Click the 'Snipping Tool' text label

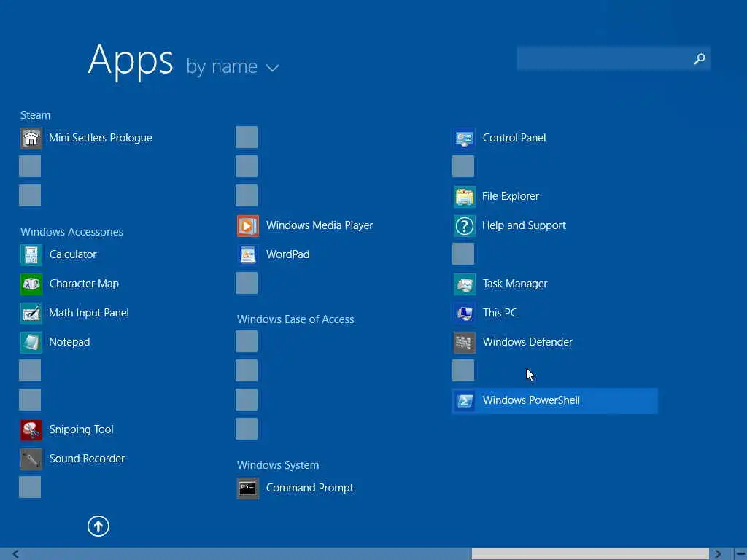pyautogui.click(x=82, y=429)
